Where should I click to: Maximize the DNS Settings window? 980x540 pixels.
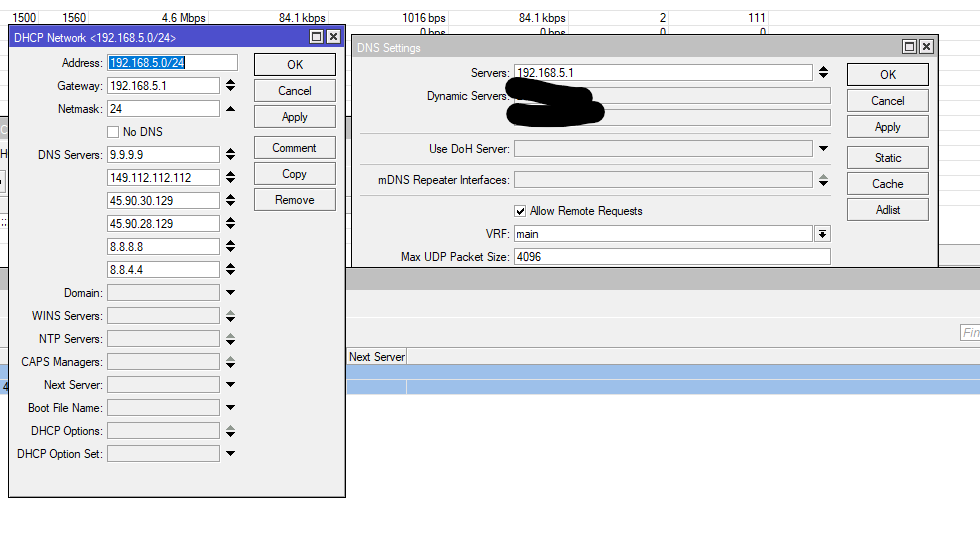(909, 46)
